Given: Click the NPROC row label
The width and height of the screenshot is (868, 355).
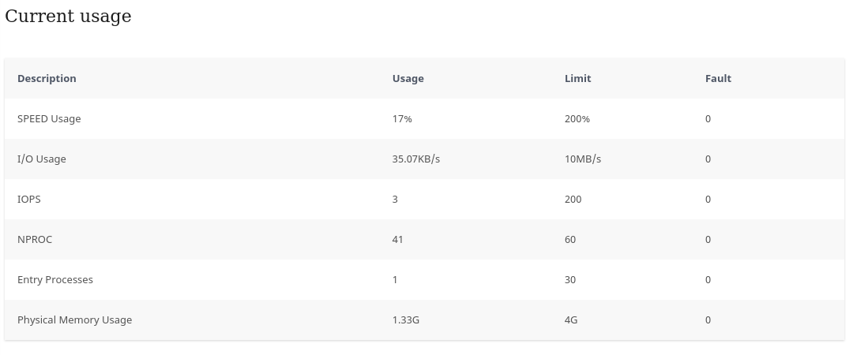Looking at the screenshot, I should (x=35, y=240).
